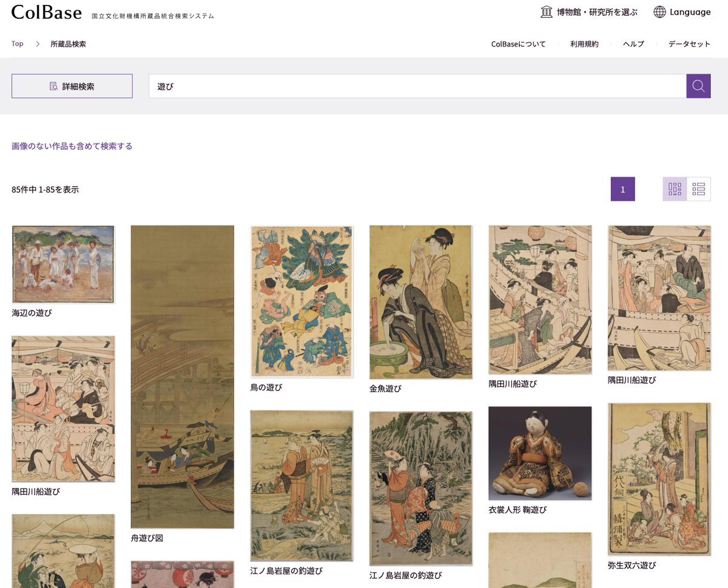
Task: Open the 舟遊び図 scroll thumbnail
Action: tap(183, 376)
